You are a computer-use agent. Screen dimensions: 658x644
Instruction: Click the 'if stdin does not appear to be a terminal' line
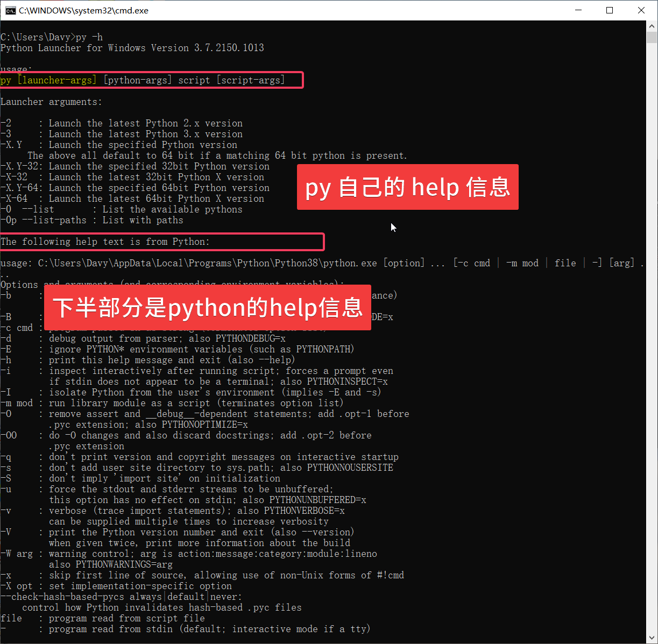click(x=218, y=381)
